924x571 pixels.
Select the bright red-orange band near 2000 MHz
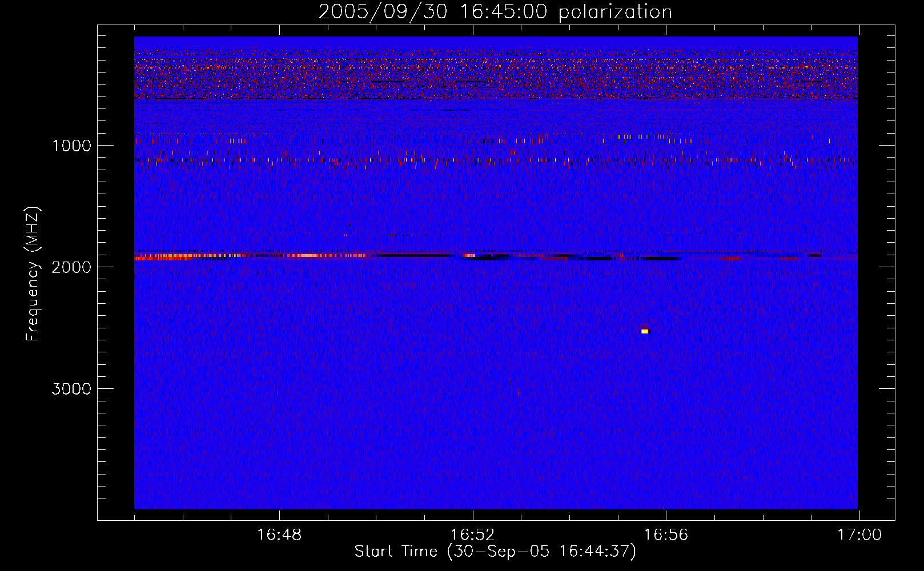pos(166,258)
